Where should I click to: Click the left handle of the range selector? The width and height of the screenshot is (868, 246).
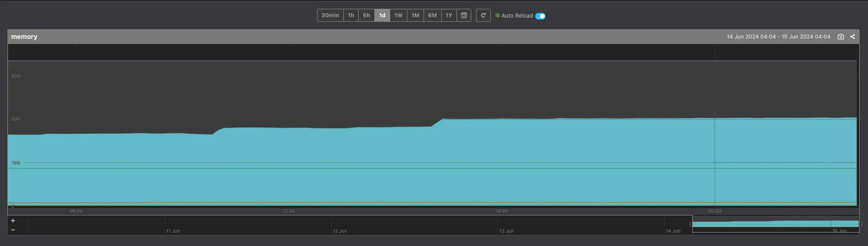click(x=690, y=224)
